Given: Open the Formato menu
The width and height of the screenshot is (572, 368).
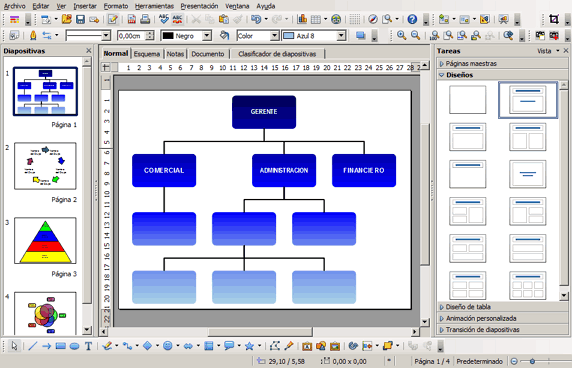Looking at the screenshot, I should click(x=116, y=6).
